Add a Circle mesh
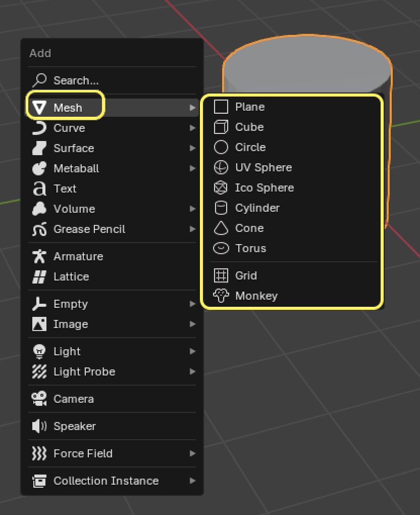The image size is (420, 515). [x=250, y=147]
